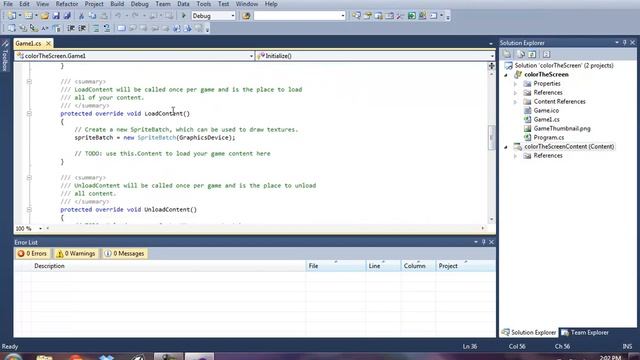640x360 pixels.
Task: Save the current file with the Save icon
Action: point(56,16)
